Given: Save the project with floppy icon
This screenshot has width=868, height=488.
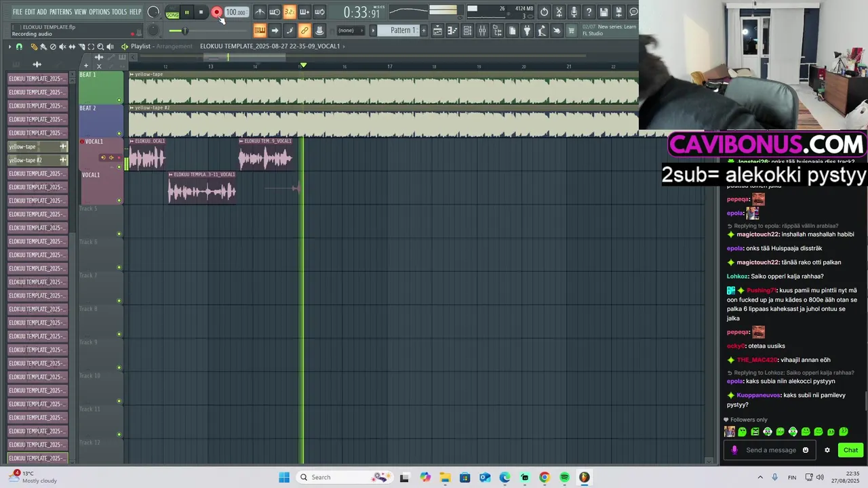Looking at the screenshot, I should (604, 12).
